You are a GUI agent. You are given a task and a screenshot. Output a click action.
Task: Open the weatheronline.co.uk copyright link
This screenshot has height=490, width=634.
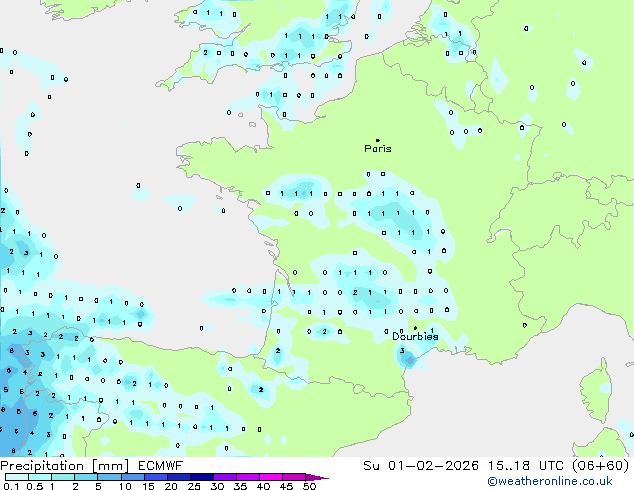[x=550, y=481]
